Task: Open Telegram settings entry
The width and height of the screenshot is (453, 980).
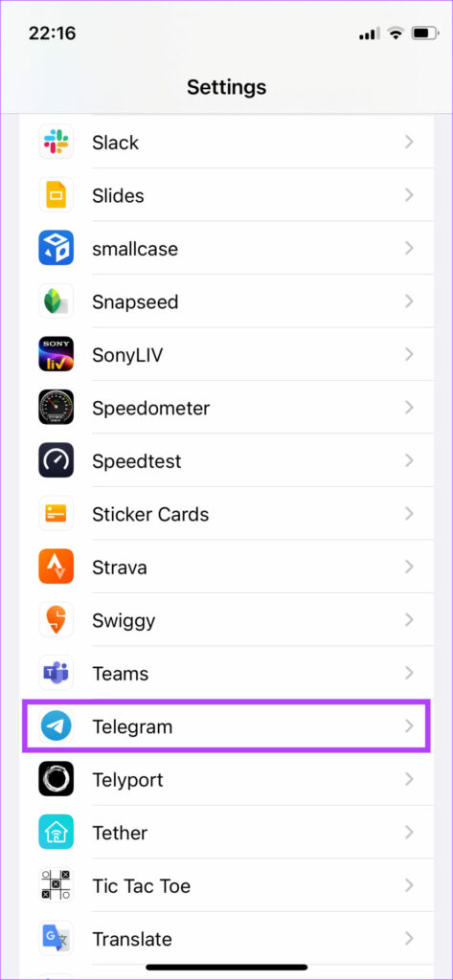Action: [226, 726]
